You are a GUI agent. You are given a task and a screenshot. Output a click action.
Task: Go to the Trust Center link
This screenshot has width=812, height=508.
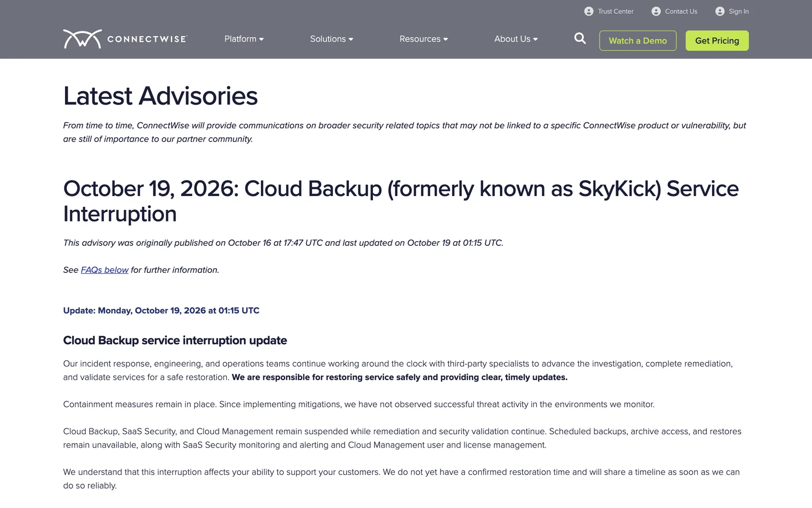(x=616, y=11)
